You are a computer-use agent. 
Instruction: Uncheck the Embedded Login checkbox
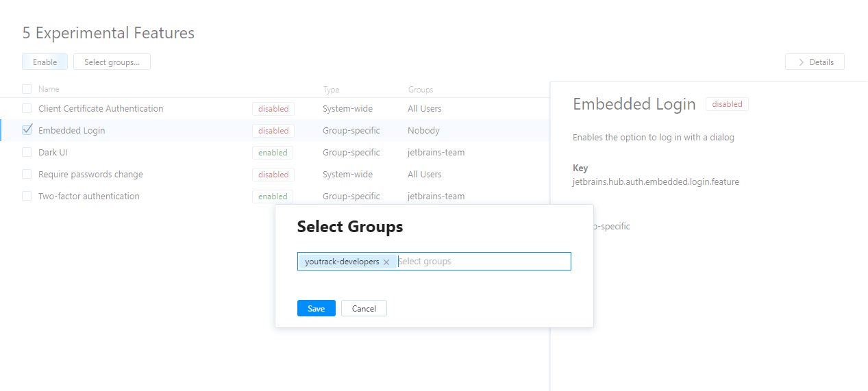point(27,129)
